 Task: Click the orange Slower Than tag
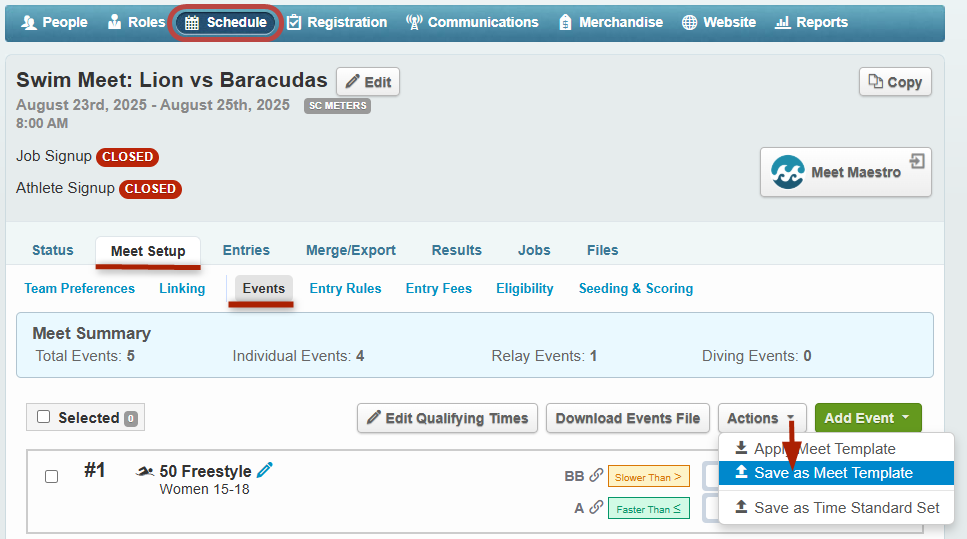(648, 477)
